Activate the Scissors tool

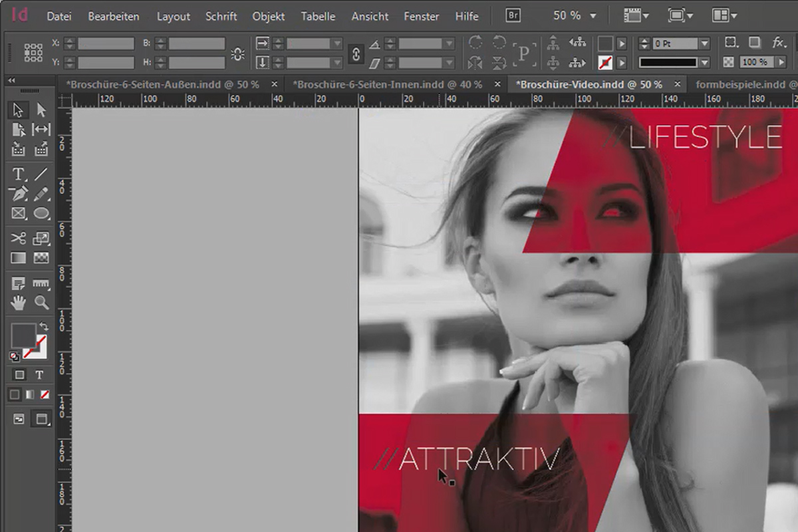coord(19,238)
